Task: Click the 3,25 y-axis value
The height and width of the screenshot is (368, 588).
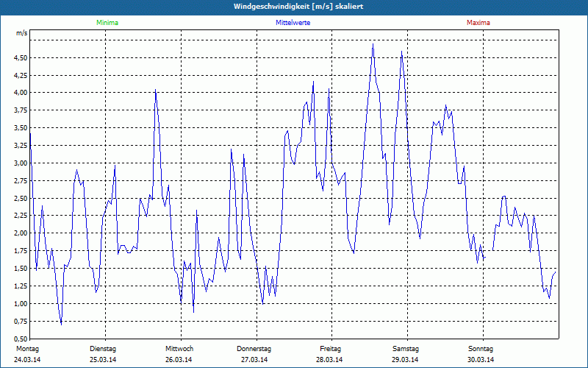Action: (21, 146)
